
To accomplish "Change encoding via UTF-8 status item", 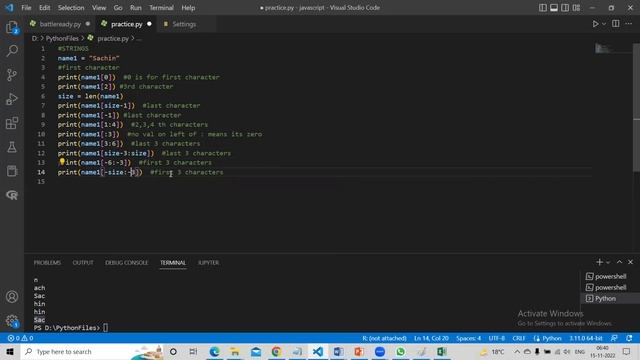I will [x=496, y=338].
